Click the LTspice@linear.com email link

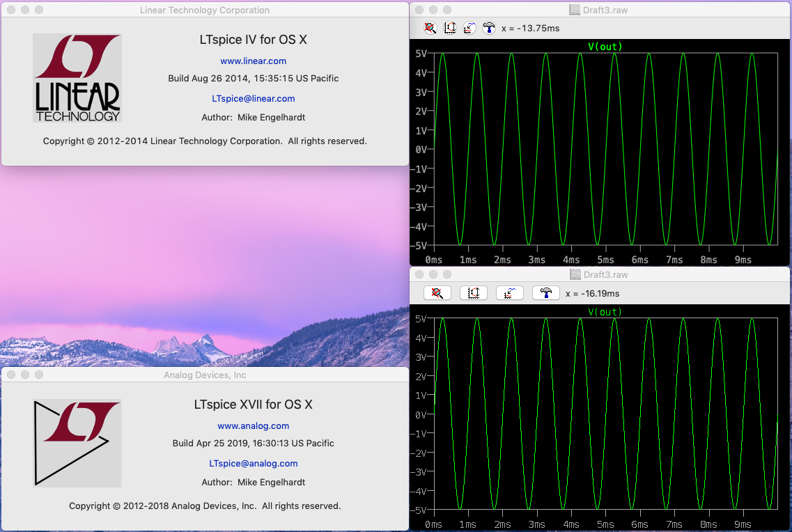pos(253,98)
